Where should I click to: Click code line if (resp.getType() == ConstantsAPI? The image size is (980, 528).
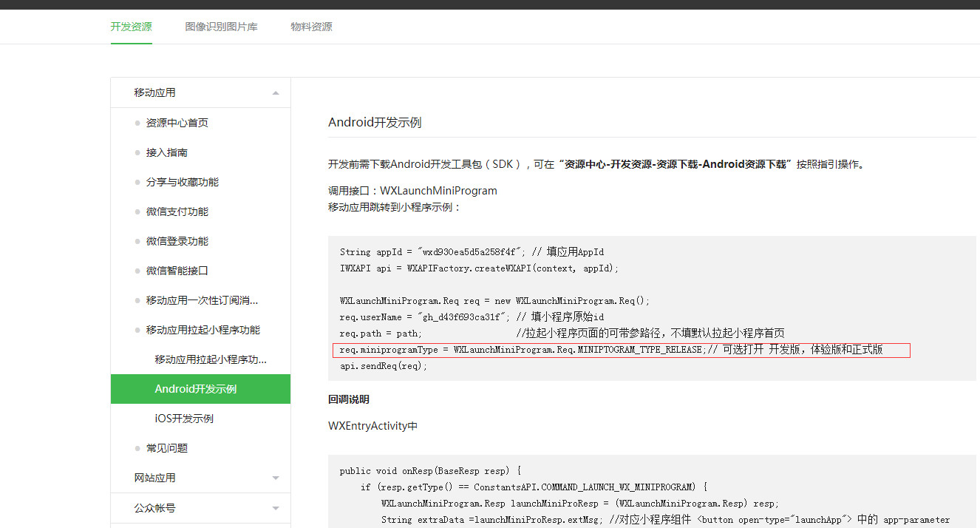pyautogui.click(x=534, y=487)
